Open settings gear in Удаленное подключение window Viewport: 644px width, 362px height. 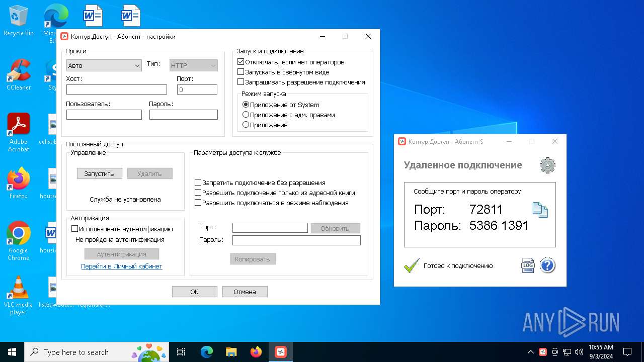pyautogui.click(x=547, y=165)
